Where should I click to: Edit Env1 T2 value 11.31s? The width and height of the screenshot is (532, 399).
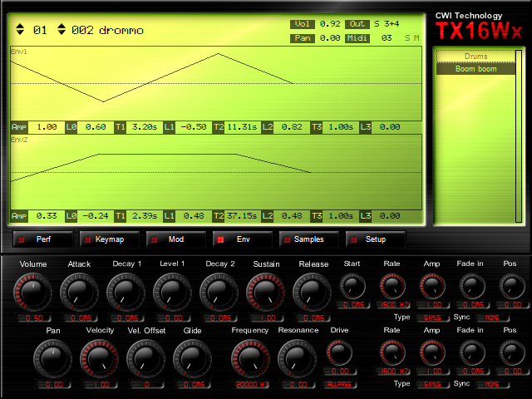pos(242,127)
